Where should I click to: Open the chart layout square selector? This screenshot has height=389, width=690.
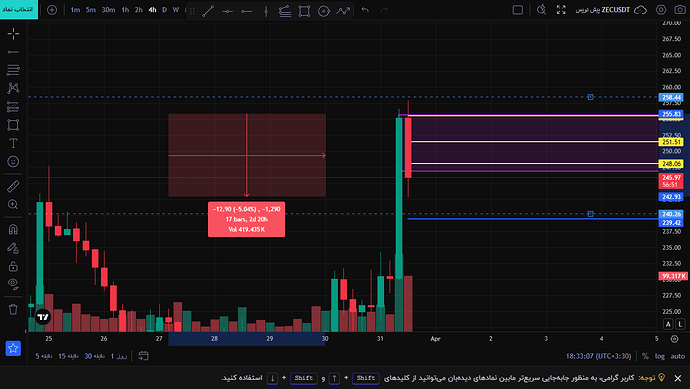(518, 10)
